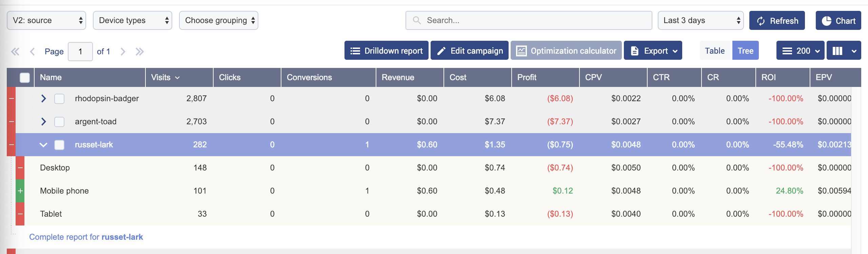Go to the next page arrow
This screenshot has width=868, height=254.
tap(123, 52)
